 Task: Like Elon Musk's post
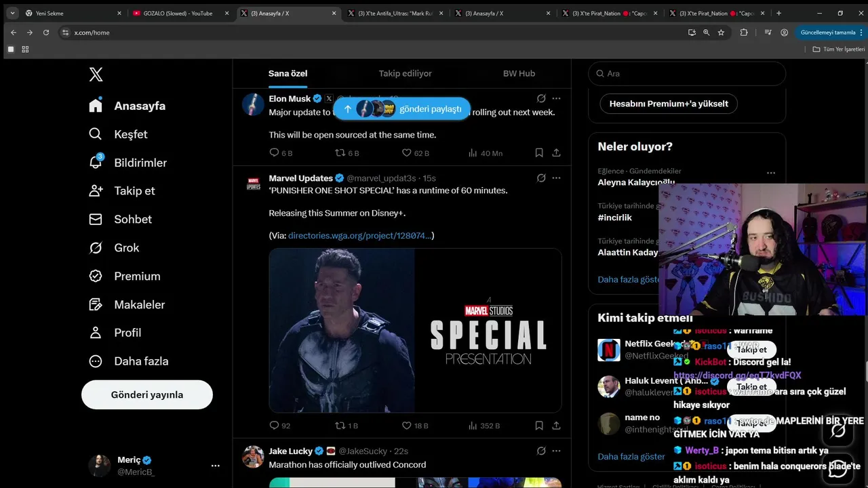click(415, 153)
